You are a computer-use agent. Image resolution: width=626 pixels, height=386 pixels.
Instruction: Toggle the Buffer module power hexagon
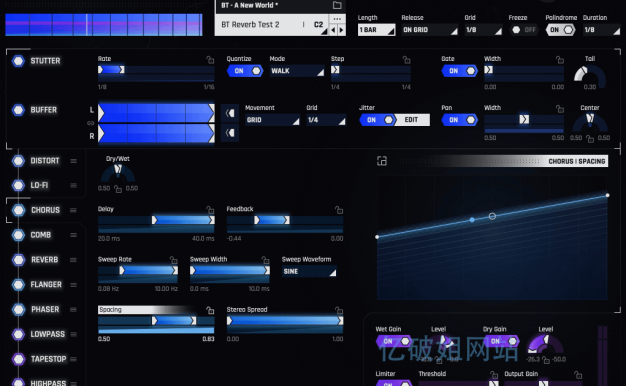[18, 110]
